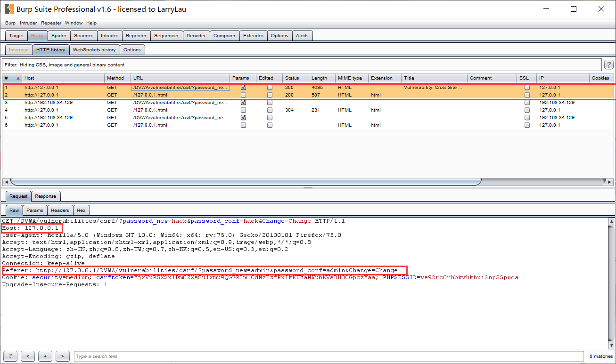Toggle Edited checkbox in row 4
The image size is (616, 364).
270,110
